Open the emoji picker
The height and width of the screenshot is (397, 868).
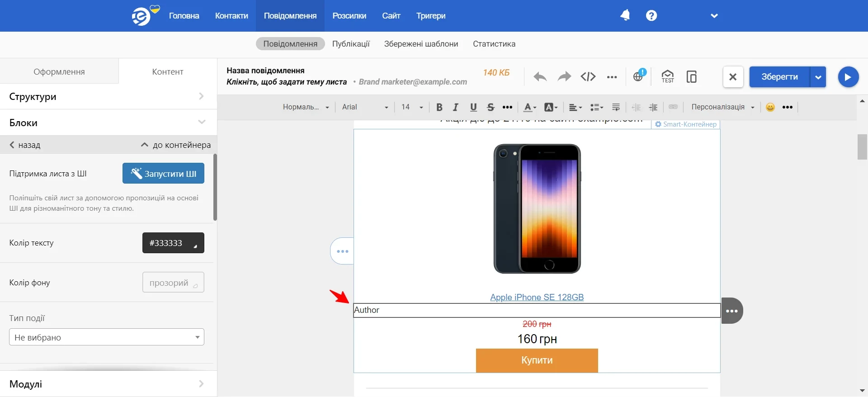tap(770, 107)
